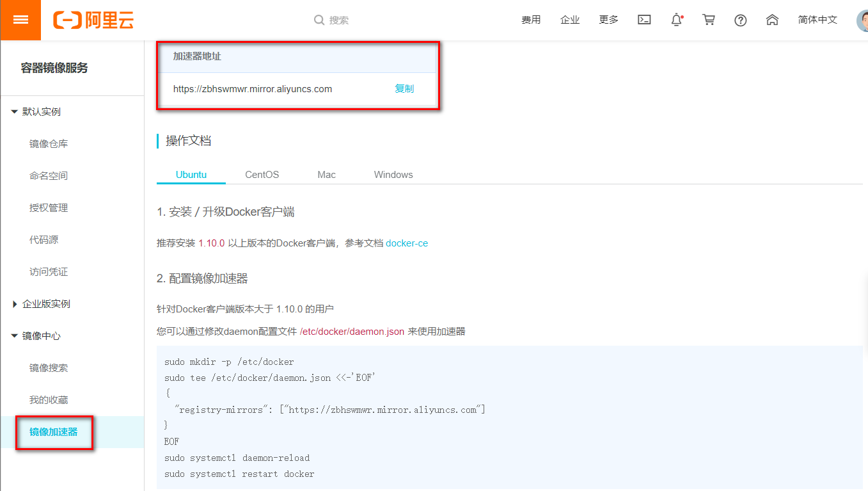This screenshot has height=491, width=868.
Task: Click 'sudo systemctl restart docker' line
Action: tap(239, 474)
